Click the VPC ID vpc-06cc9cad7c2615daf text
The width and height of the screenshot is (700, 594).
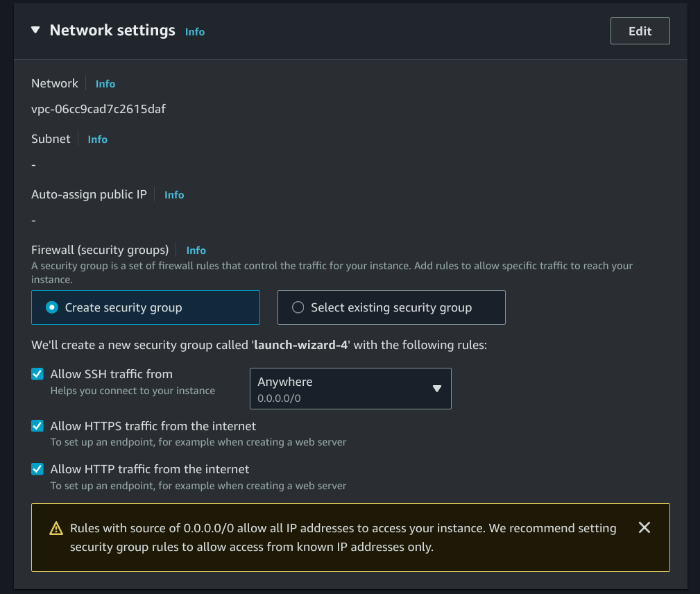[x=99, y=109]
